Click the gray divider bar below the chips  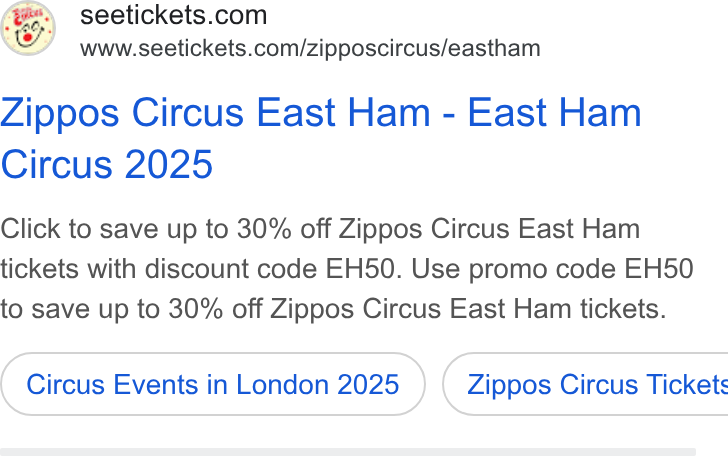348,452
